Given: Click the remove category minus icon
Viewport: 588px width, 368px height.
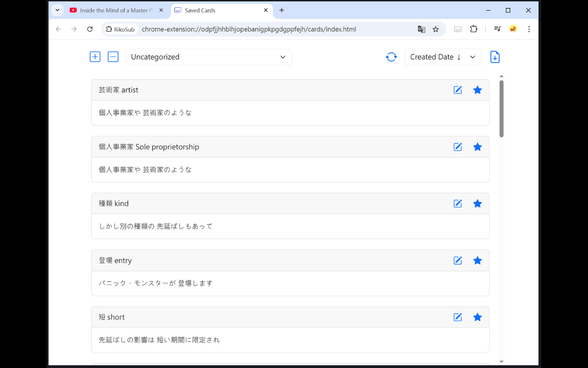Looking at the screenshot, I should click(x=113, y=57).
